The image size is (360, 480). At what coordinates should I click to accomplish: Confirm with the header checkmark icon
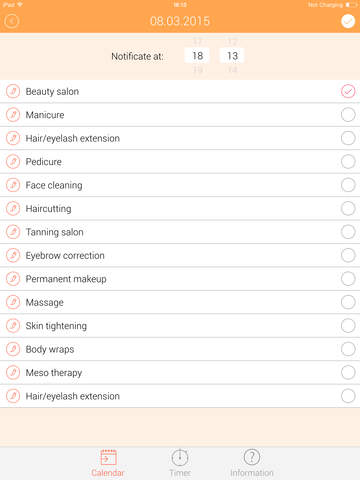click(348, 21)
